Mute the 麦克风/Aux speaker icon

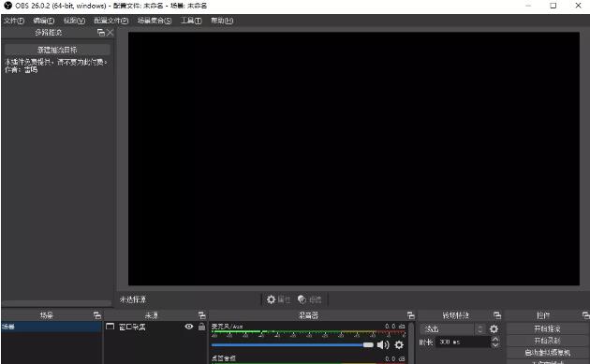[x=383, y=344]
